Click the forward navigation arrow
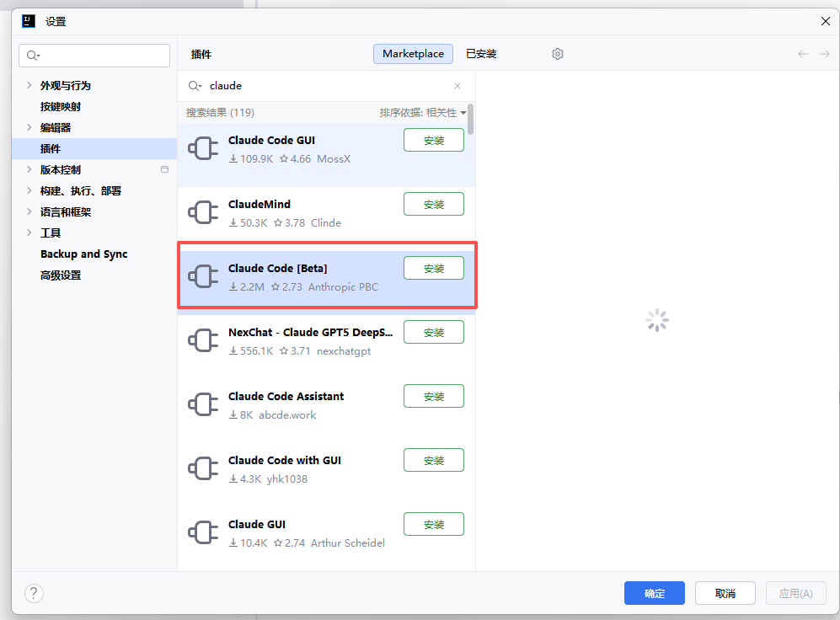 coord(825,54)
